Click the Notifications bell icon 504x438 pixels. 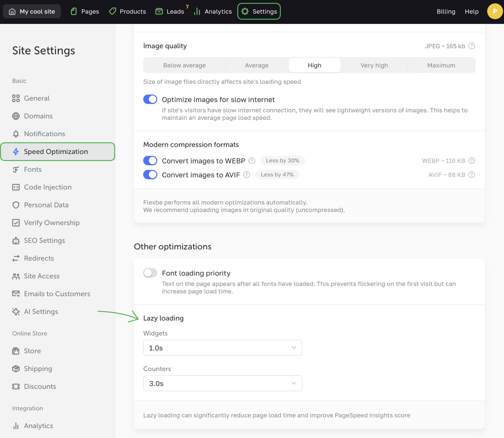point(16,134)
